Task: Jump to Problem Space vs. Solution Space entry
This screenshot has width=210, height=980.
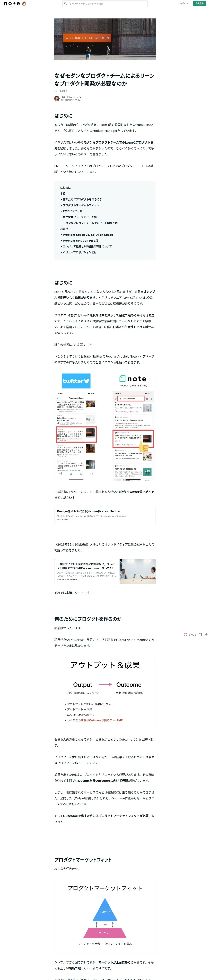Action: [87, 235]
